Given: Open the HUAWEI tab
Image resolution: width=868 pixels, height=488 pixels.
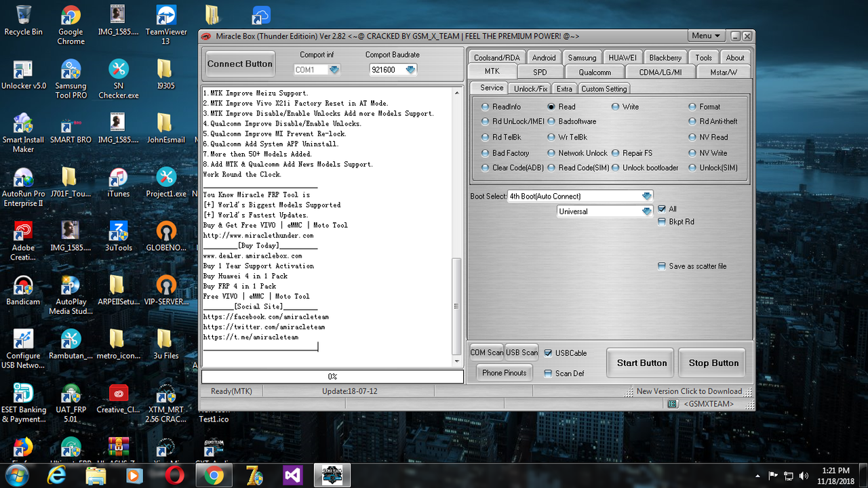Looking at the screenshot, I should tap(622, 58).
